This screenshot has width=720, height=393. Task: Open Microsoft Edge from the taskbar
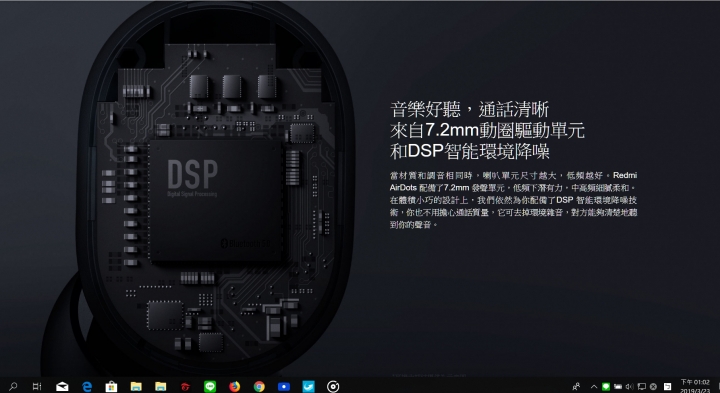(x=86, y=387)
